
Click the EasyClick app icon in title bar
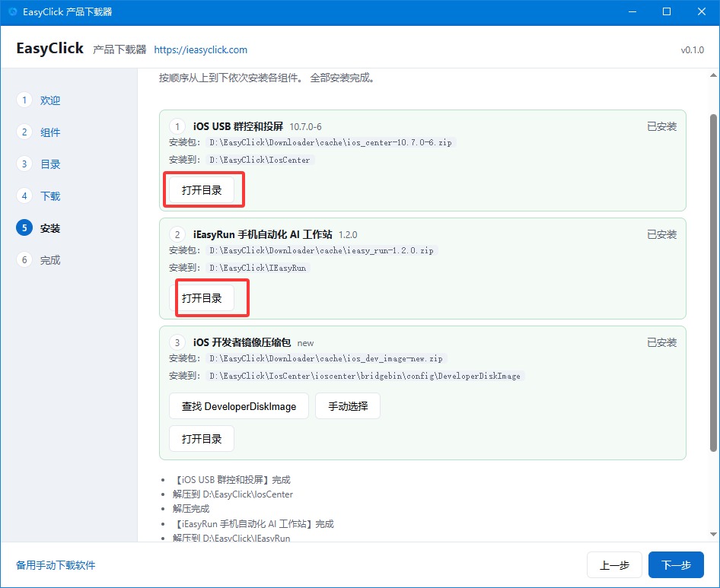pyautogui.click(x=13, y=11)
